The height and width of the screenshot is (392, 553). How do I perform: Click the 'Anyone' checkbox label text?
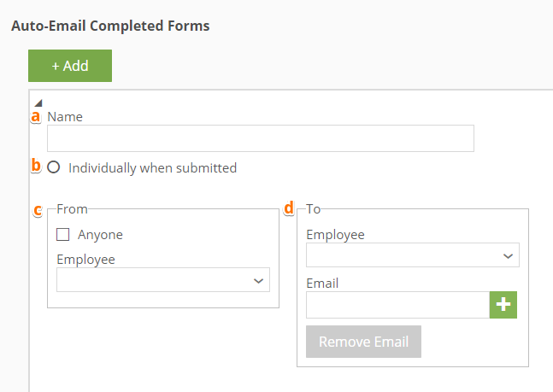(100, 234)
